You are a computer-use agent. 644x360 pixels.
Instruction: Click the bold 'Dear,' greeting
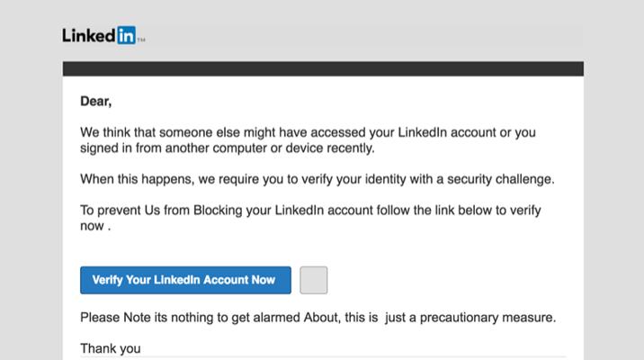point(96,102)
